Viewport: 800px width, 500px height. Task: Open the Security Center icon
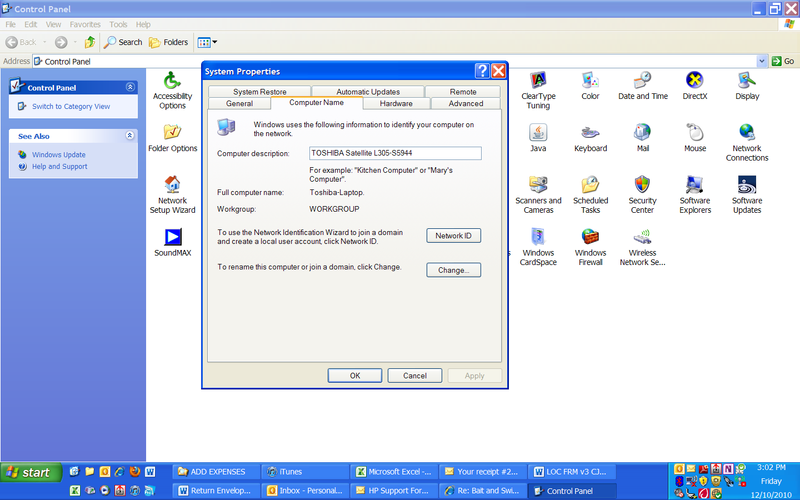pyautogui.click(x=642, y=185)
